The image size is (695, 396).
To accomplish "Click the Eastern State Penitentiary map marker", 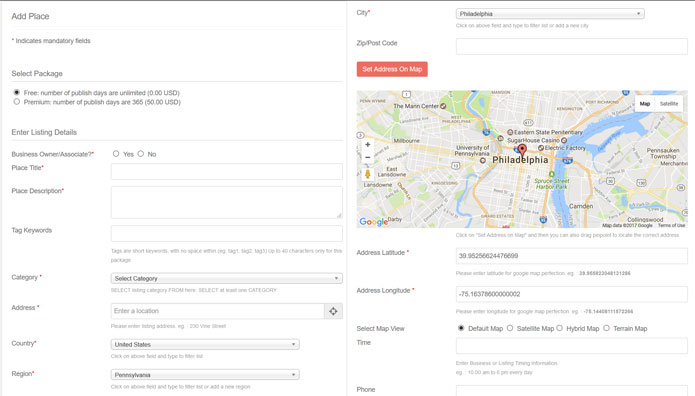I will tap(510, 132).
